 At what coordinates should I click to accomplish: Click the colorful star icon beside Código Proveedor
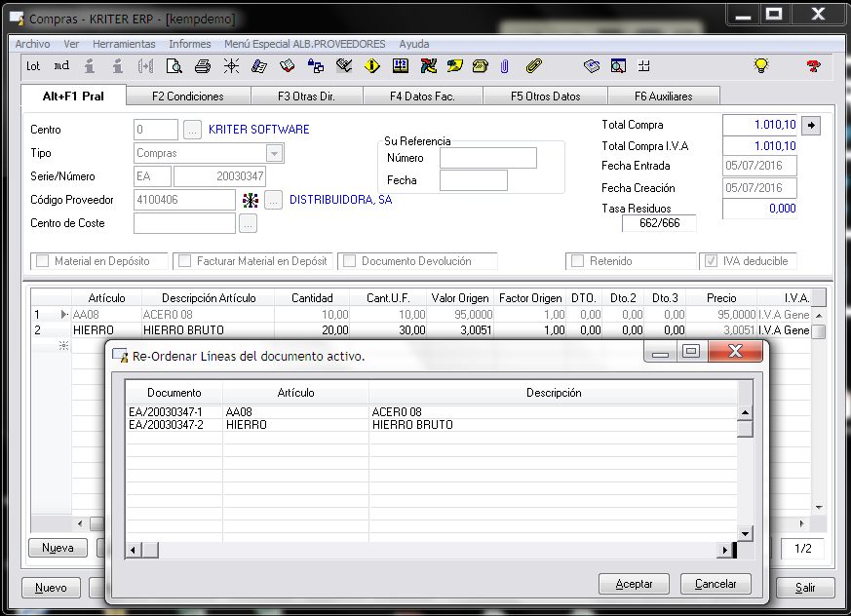tap(251, 200)
